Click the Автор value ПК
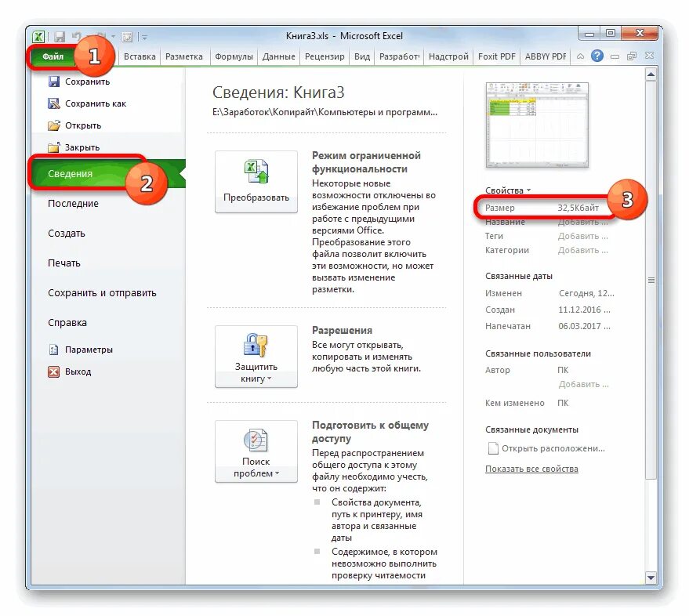 click(563, 371)
